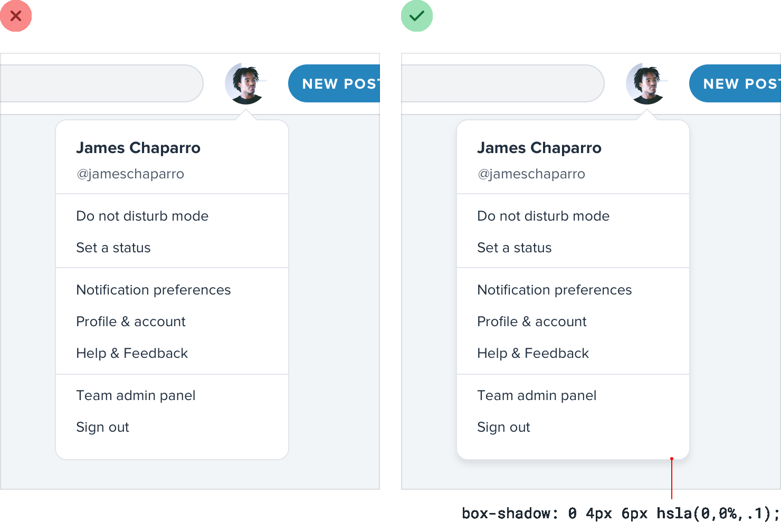Focus the right search input field
781x532 pixels.
coord(501,83)
